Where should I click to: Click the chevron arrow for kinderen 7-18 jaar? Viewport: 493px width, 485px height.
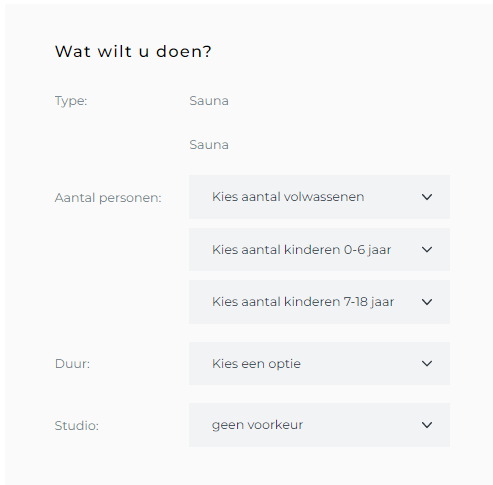(x=427, y=302)
